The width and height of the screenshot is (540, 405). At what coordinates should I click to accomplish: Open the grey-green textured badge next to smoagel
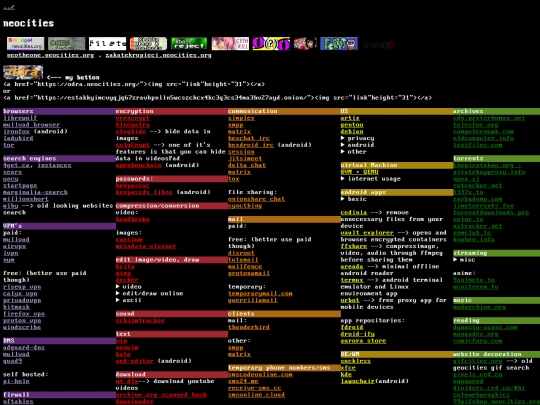tap(66, 44)
